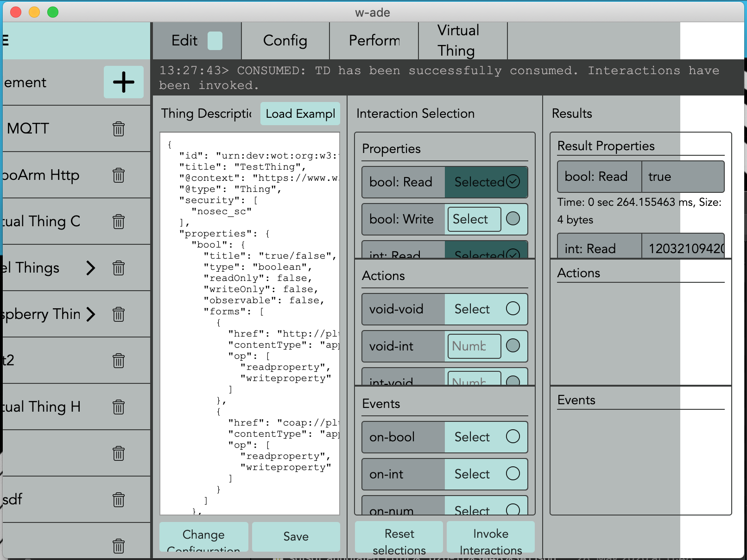Remove the Virtual Thing C sidebar item
747x560 pixels.
(x=119, y=221)
